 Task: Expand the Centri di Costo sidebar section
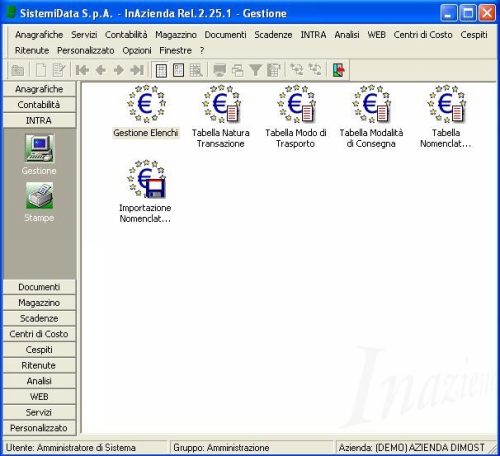point(39,334)
